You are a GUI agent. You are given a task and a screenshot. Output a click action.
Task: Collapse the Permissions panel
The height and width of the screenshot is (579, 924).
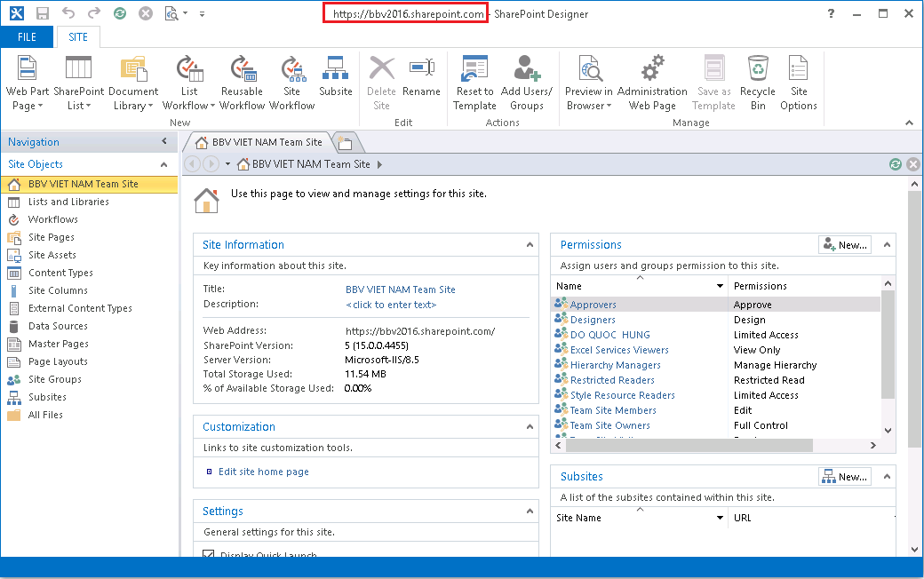[x=887, y=244]
